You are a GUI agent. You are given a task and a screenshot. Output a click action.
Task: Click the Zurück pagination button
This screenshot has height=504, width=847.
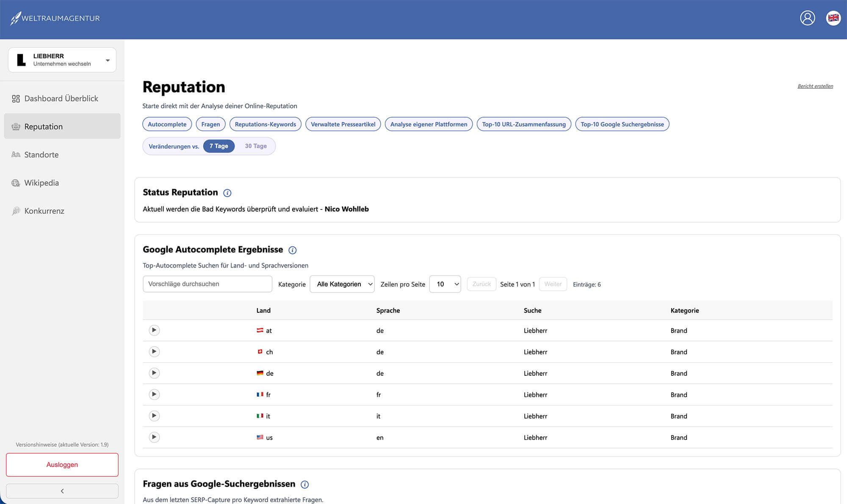(x=482, y=284)
